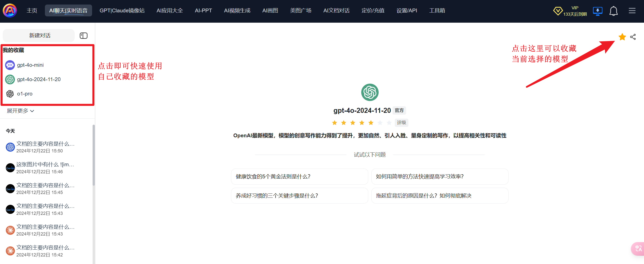Go to 定价/充值 page

(373, 11)
